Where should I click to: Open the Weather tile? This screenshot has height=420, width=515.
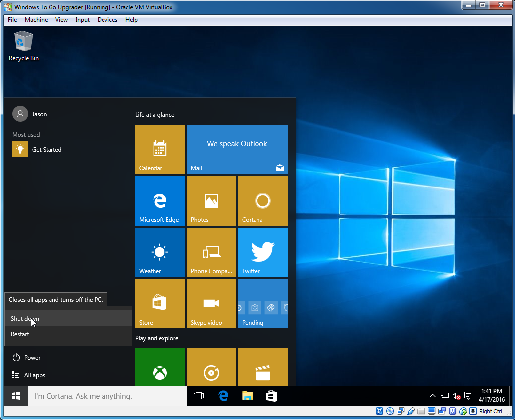[x=159, y=252]
